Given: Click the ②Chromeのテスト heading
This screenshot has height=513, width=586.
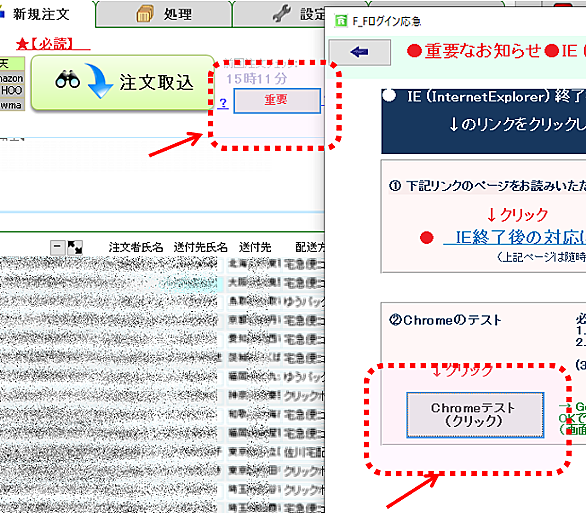Looking at the screenshot, I should click(445, 320).
